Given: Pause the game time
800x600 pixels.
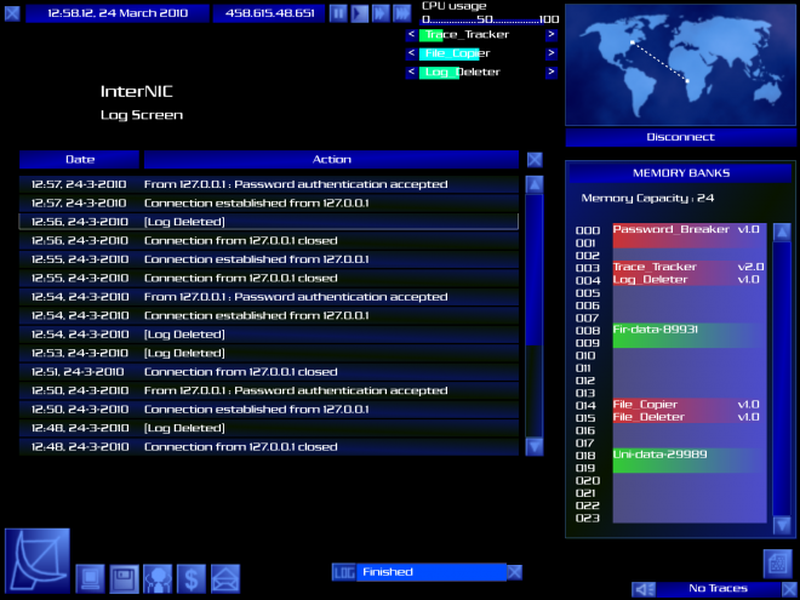Looking at the screenshot, I should coord(338,13).
